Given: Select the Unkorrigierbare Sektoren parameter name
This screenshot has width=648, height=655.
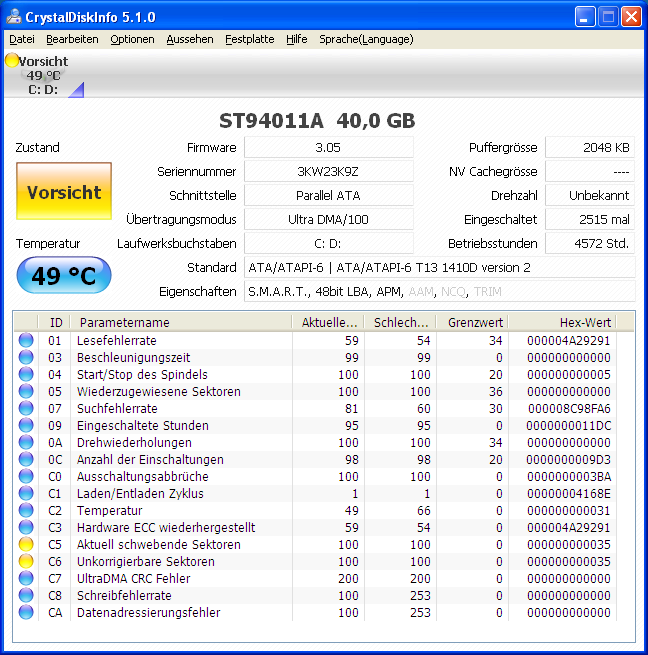Looking at the screenshot, I should click(x=146, y=561).
